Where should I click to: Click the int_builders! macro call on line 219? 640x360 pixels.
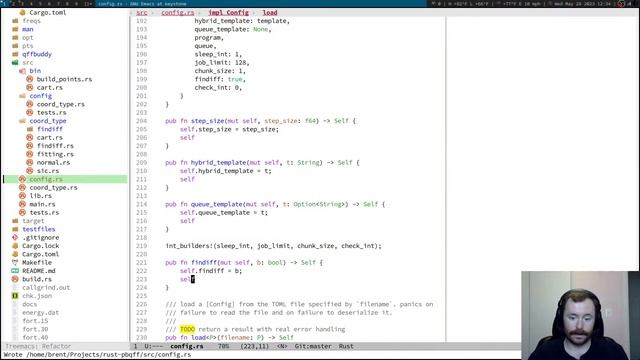pyautogui.click(x=273, y=246)
